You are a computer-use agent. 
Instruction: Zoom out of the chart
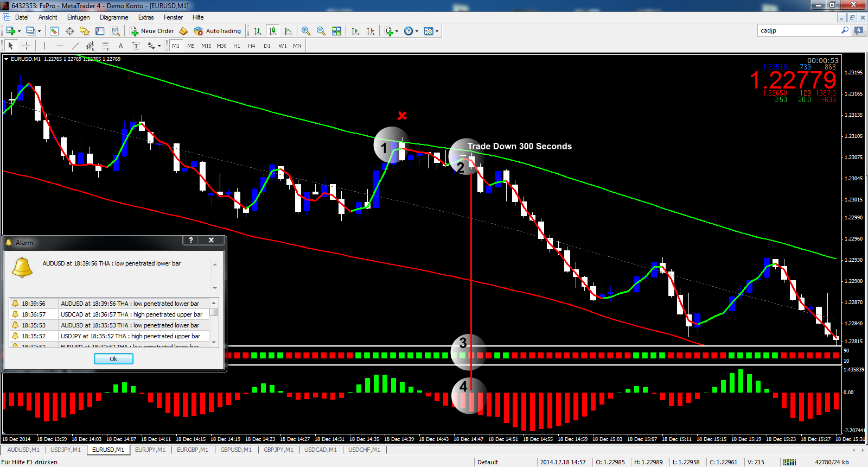click(321, 31)
